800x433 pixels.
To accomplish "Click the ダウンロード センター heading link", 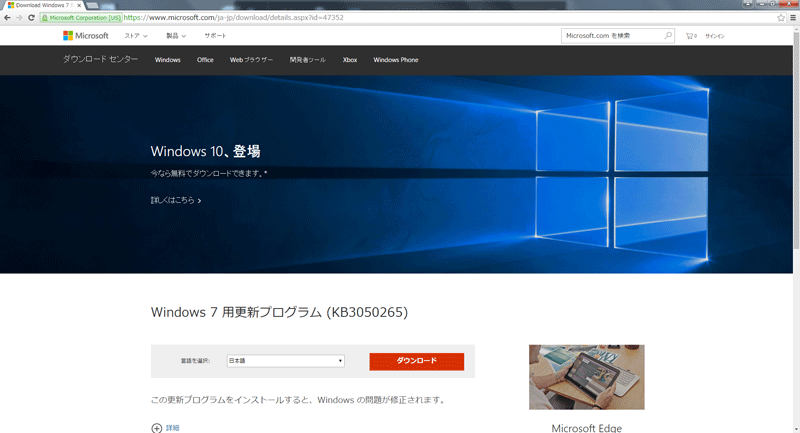I will click(x=101, y=59).
